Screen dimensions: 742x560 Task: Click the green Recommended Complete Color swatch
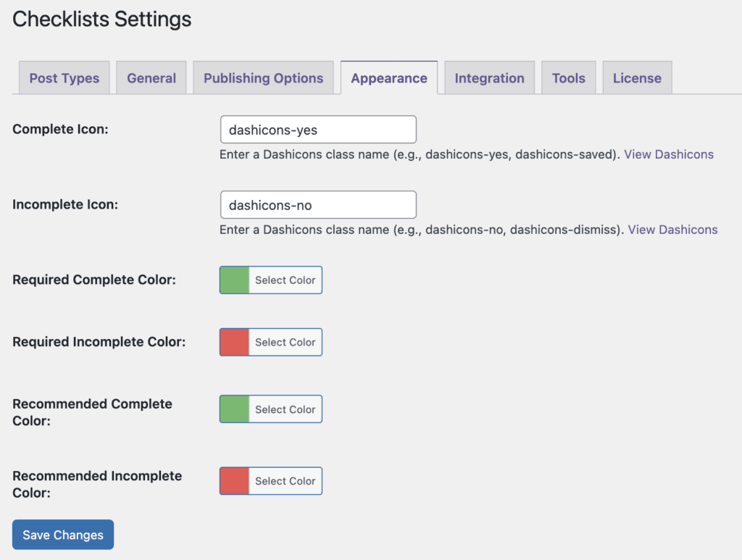tap(235, 409)
